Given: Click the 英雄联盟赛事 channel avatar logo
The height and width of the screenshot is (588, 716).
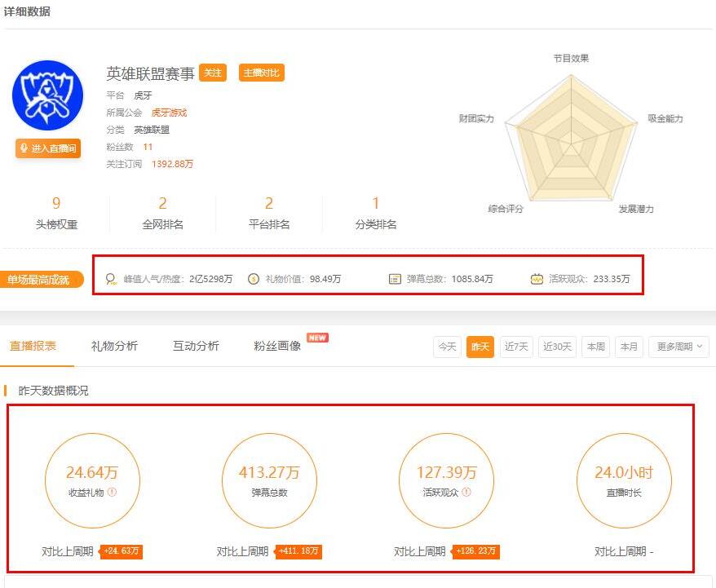Looking at the screenshot, I should (x=48, y=95).
